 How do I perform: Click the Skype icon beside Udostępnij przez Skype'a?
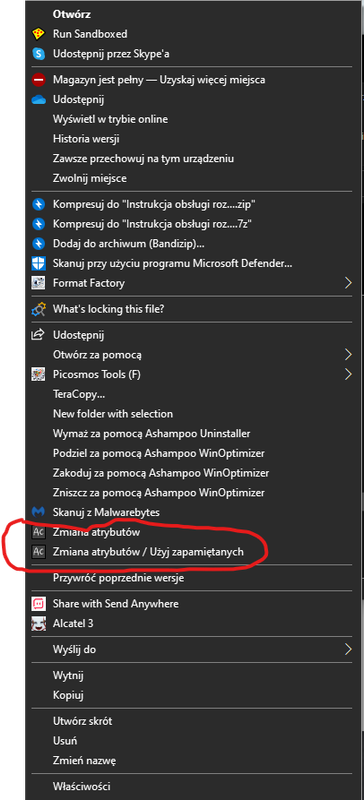pos(39,54)
